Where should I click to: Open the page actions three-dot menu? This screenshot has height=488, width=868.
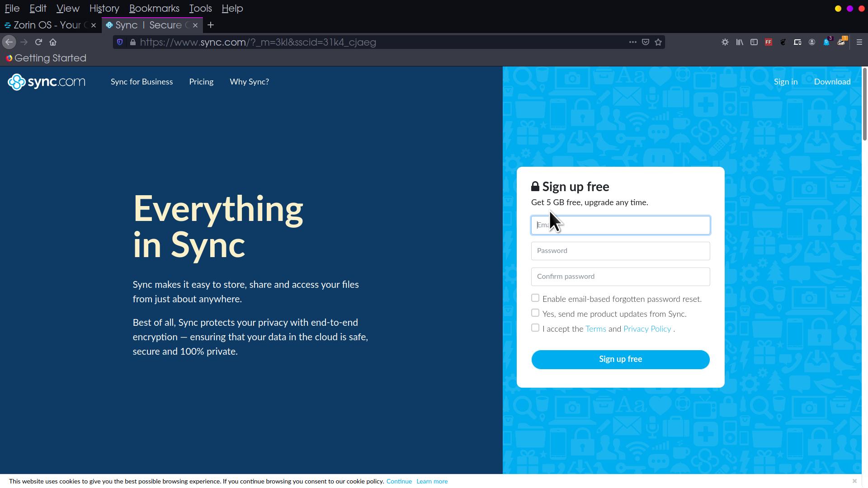[632, 42]
